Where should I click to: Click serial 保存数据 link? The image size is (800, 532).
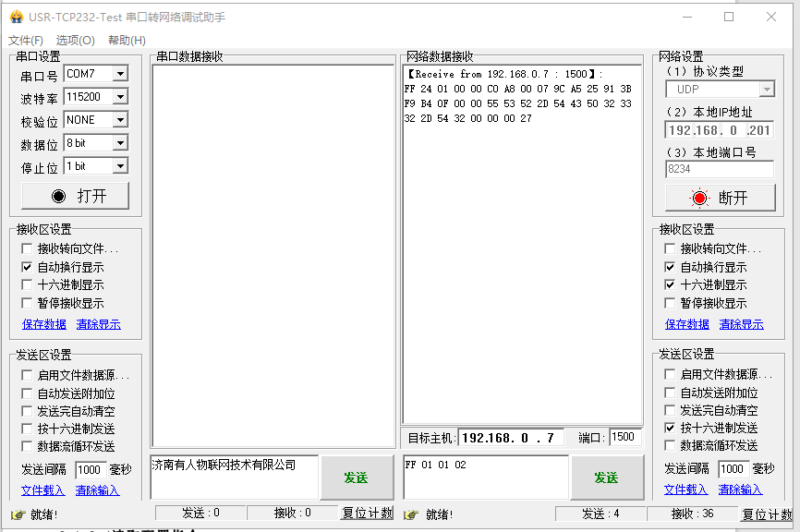pos(44,324)
